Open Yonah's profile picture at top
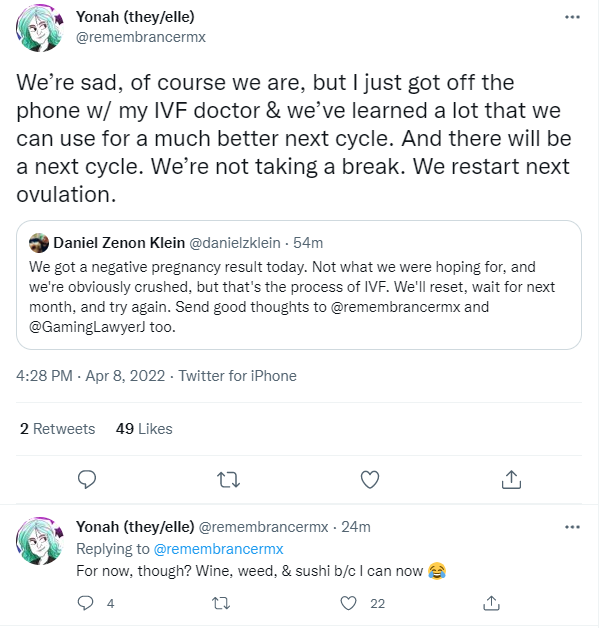This screenshot has width=600, height=628. (40, 28)
